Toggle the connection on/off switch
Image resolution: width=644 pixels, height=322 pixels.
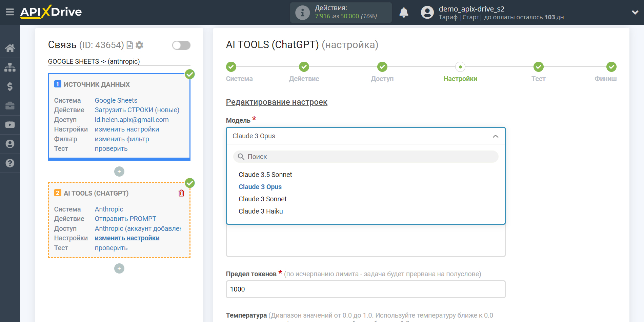[x=181, y=45]
